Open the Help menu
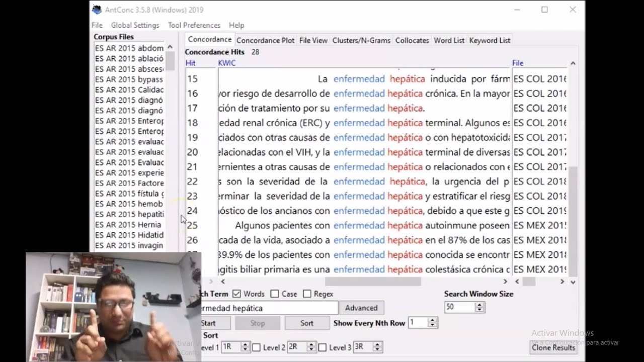The image size is (644, 362). click(x=236, y=25)
